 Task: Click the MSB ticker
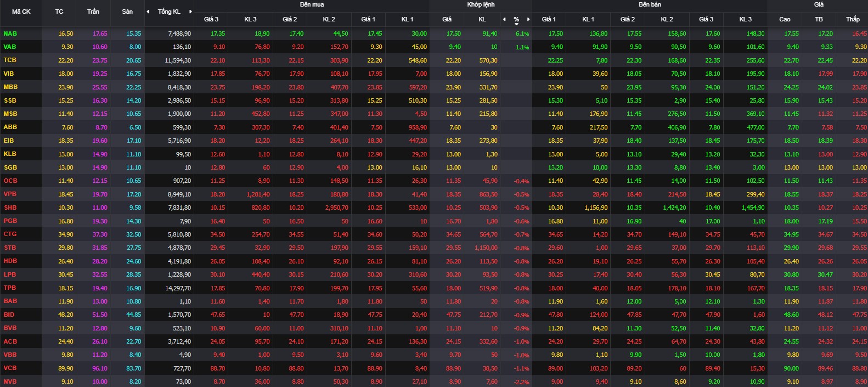[x=10, y=114]
